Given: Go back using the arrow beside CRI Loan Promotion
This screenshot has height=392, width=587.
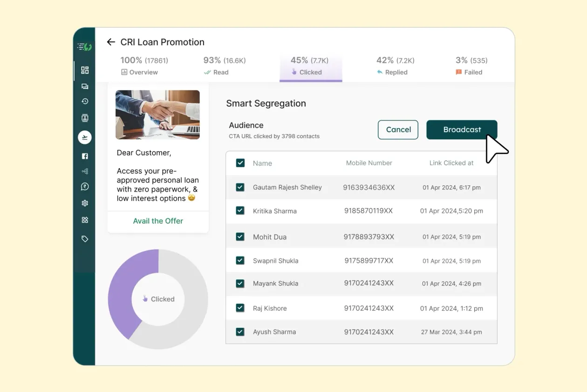Looking at the screenshot, I should pos(110,42).
